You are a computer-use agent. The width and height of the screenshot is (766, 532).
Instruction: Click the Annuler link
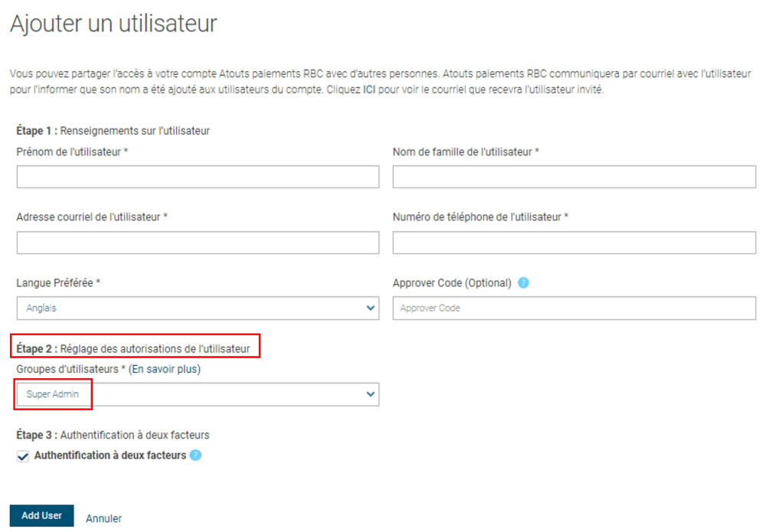103,518
